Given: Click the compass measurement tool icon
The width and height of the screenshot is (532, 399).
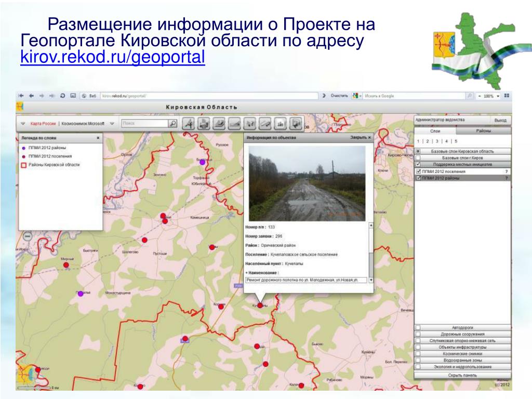Looking at the screenshot, I should click(x=188, y=124).
